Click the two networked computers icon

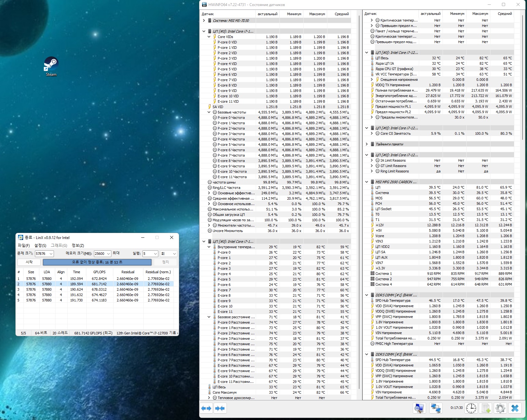[x=436, y=408]
